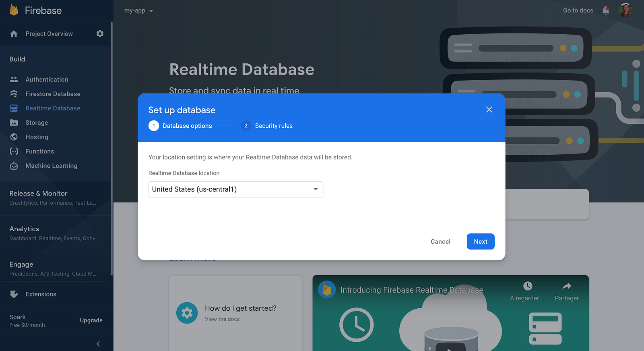Screen dimensions: 644x351
Task: Open Extensions in the sidebar
Action: tap(41, 294)
